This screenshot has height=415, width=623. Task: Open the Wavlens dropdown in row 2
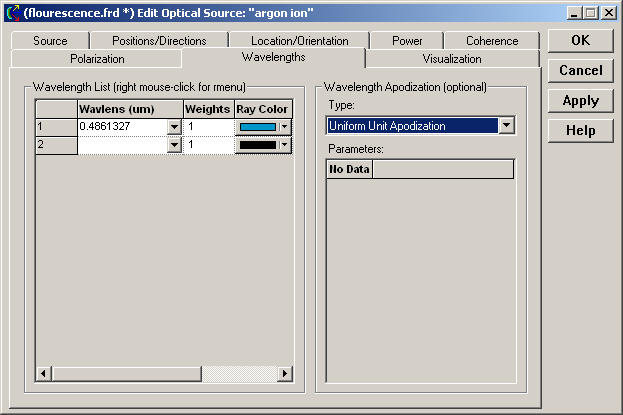pyautogui.click(x=174, y=145)
